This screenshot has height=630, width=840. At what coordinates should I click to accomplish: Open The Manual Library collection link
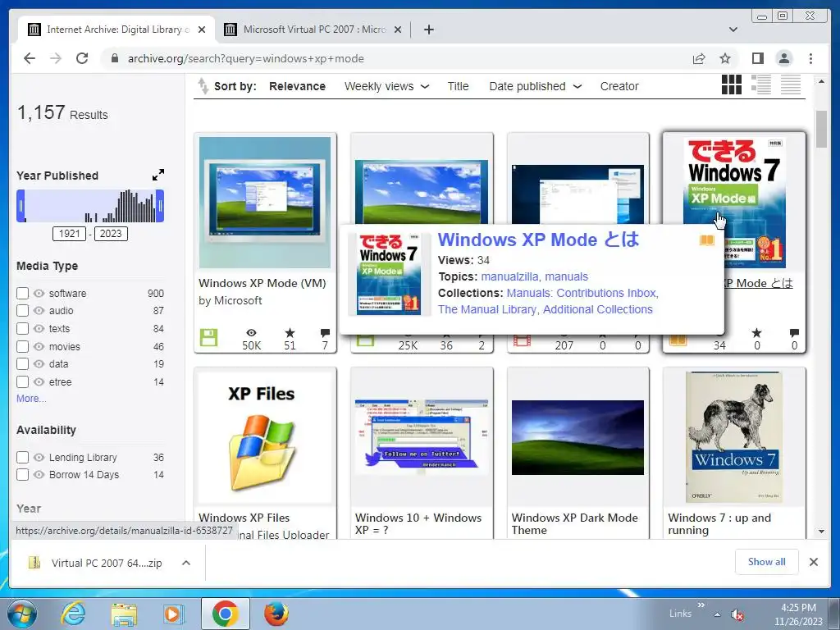tap(487, 309)
